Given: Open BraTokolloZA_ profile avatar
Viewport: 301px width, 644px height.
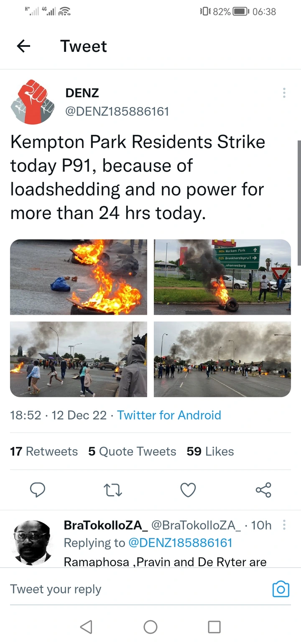Looking at the screenshot, I should click(x=32, y=542).
